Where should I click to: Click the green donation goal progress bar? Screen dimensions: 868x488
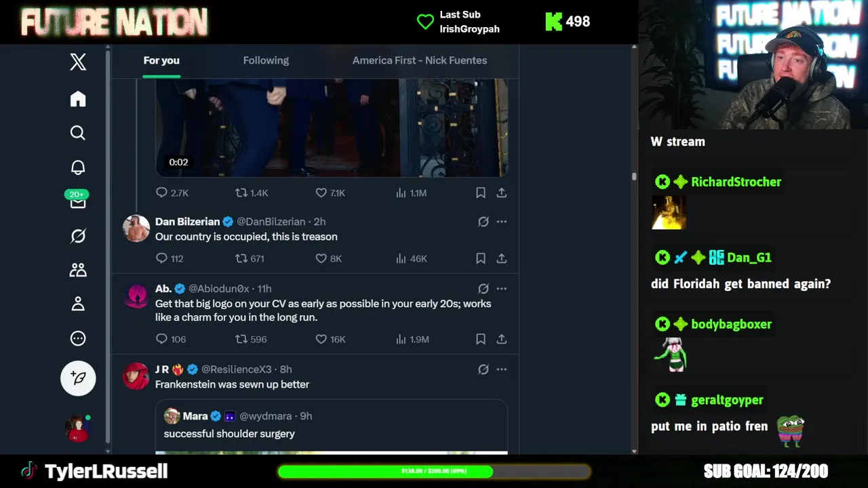coord(434,471)
